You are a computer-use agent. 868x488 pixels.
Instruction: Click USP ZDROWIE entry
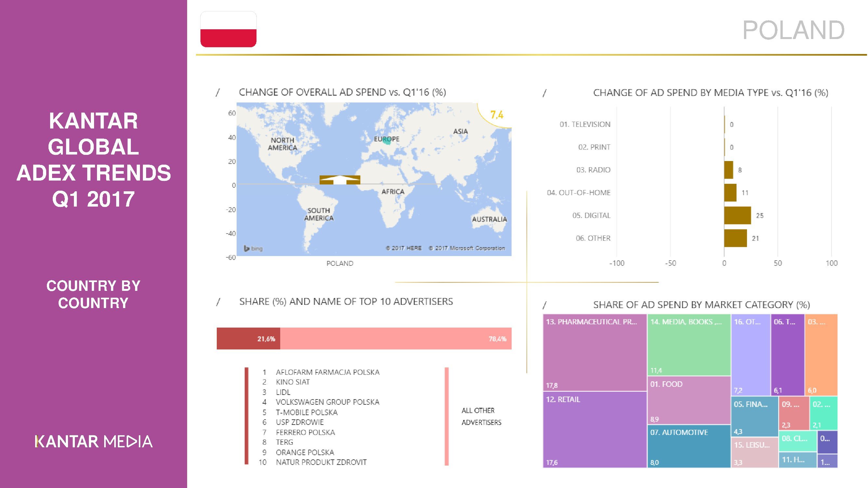[x=299, y=422]
